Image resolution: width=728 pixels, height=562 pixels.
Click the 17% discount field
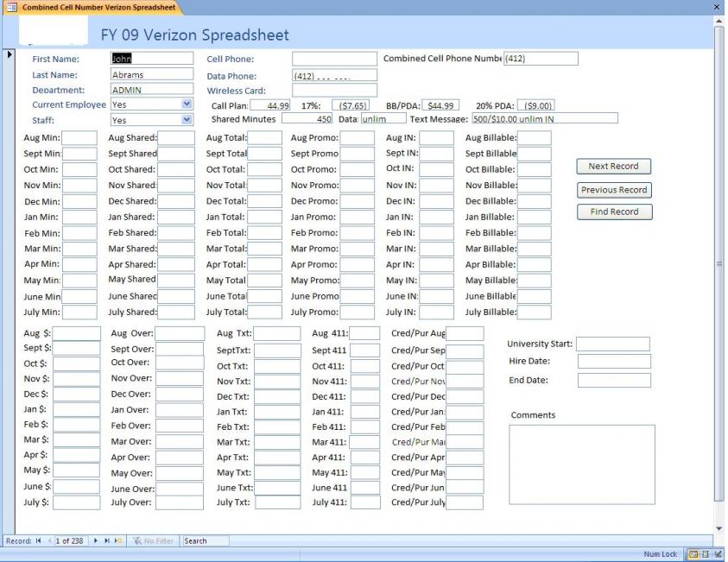click(351, 105)
